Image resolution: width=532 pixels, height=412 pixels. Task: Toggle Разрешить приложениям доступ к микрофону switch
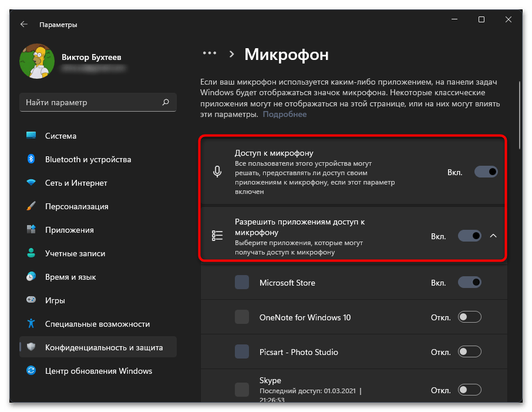470,236
